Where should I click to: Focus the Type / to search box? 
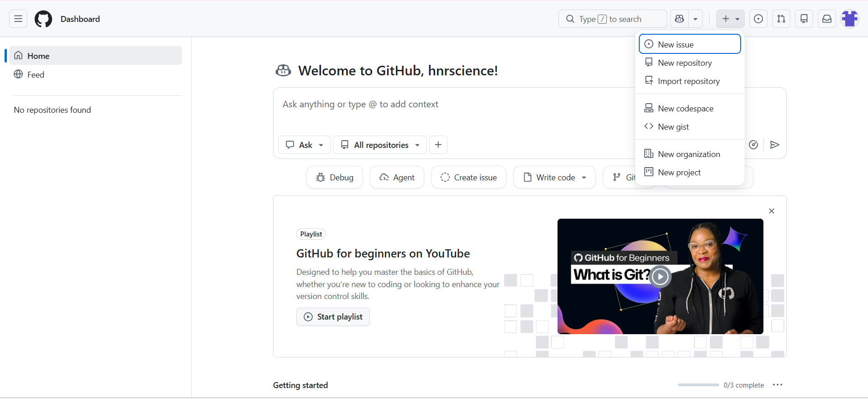(612, 19)
